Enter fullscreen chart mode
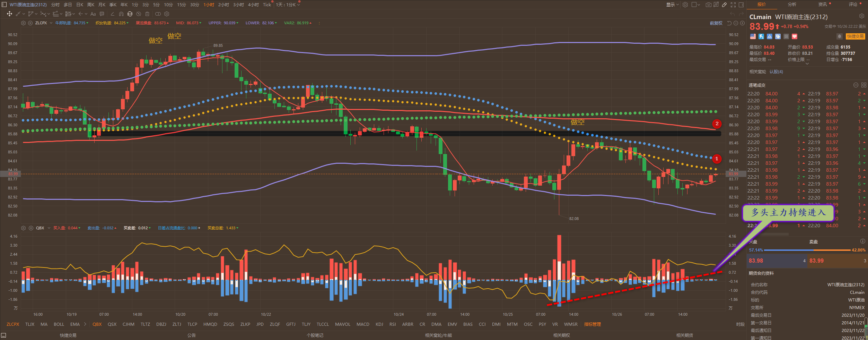The width and height of the screenshot is (868, 340). (x=733, y=5)
